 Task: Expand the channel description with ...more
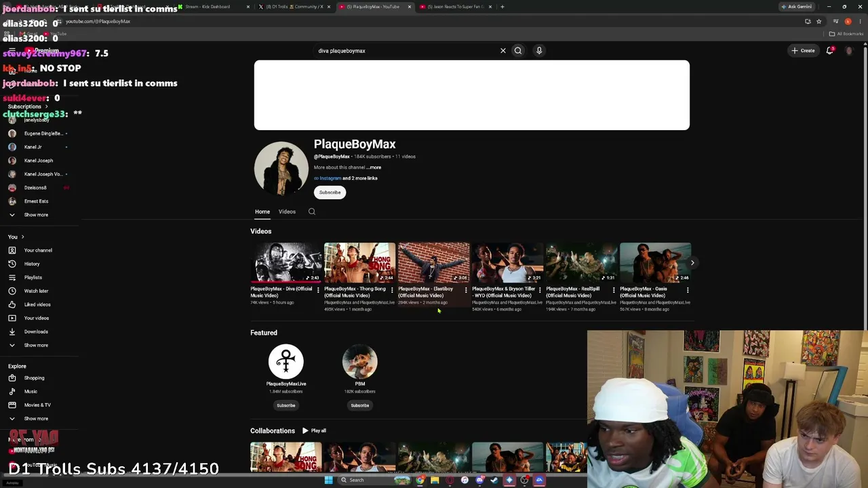click(375, 167)
